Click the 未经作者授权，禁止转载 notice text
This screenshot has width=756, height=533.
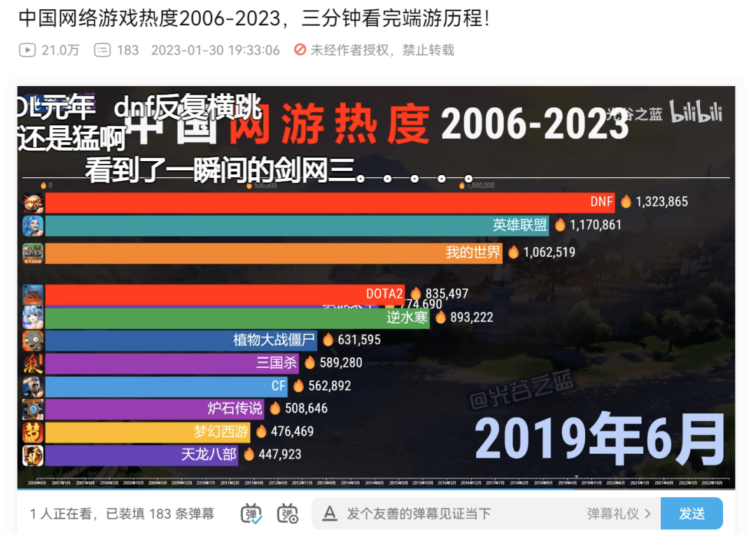tap(382, 50)
